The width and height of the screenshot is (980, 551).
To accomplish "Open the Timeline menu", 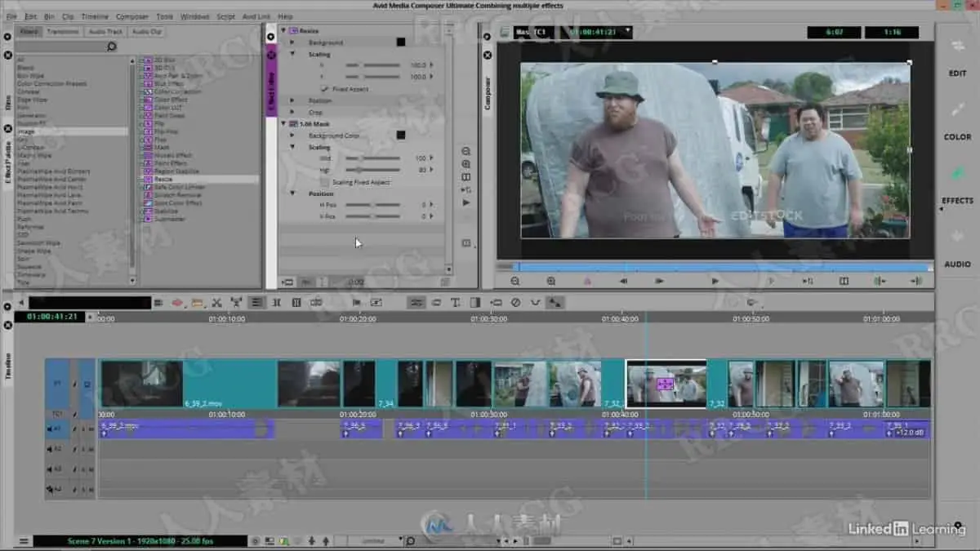I will point(95,16).
